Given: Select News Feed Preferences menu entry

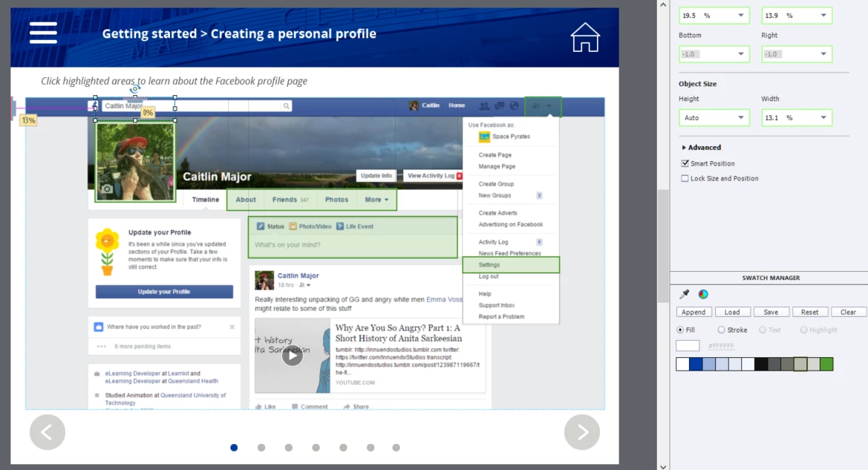Looking at the screenshot, I should click(x=511, y=253).
